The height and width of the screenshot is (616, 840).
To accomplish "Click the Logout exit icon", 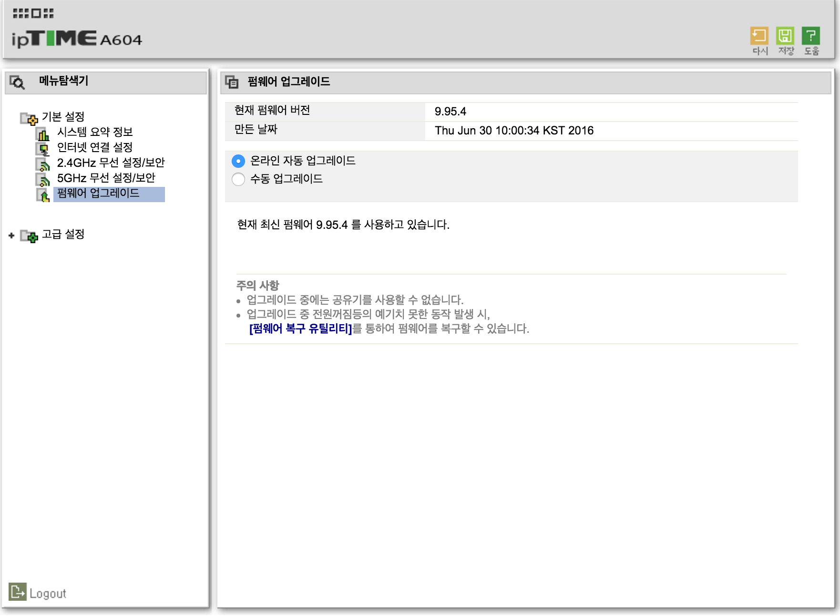I will 18,592.
